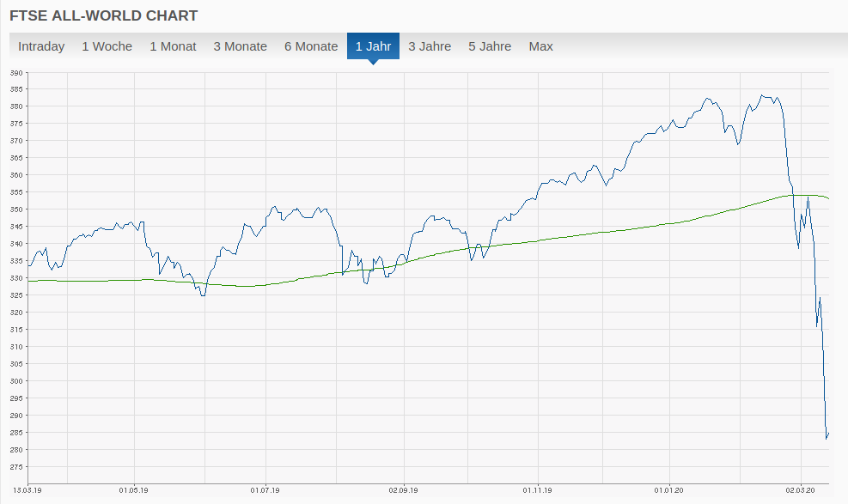Image resolution: width=848 pixels, height=504 pixels.
Task: Click the lowest end point of blue price line
Action: pos(827,438)
